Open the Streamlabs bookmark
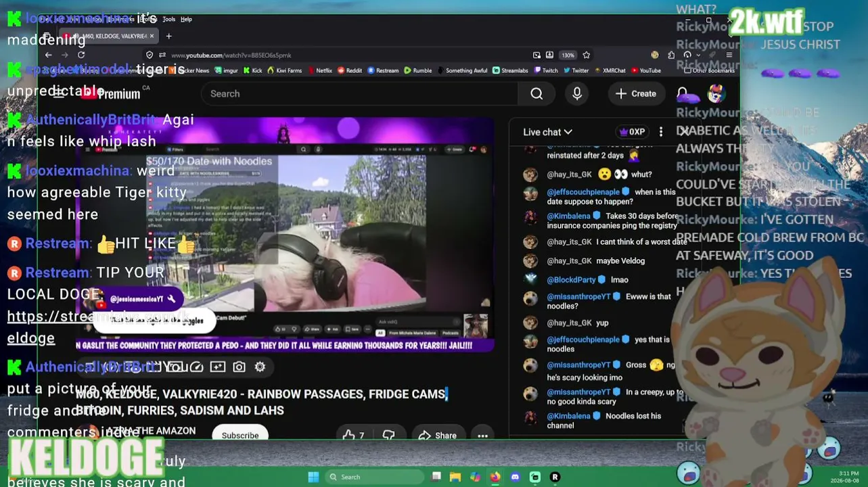This screenshot has height=487, width=868. click(510, 70)
